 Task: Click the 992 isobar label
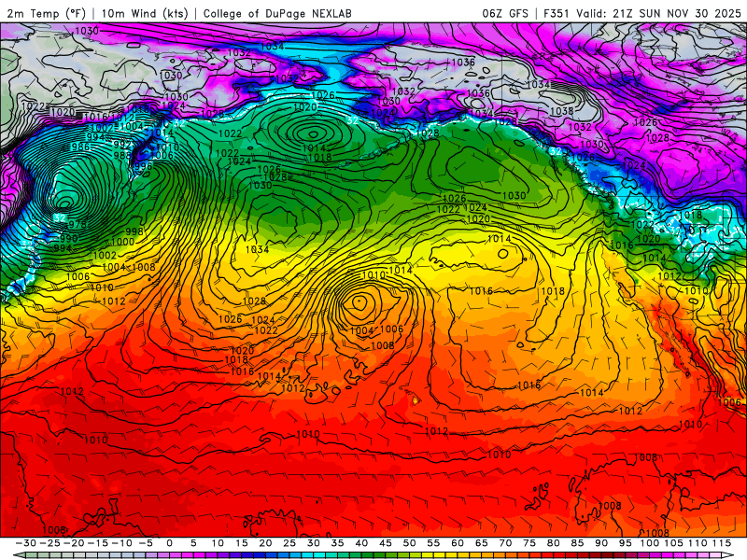[x=123, y=144]
